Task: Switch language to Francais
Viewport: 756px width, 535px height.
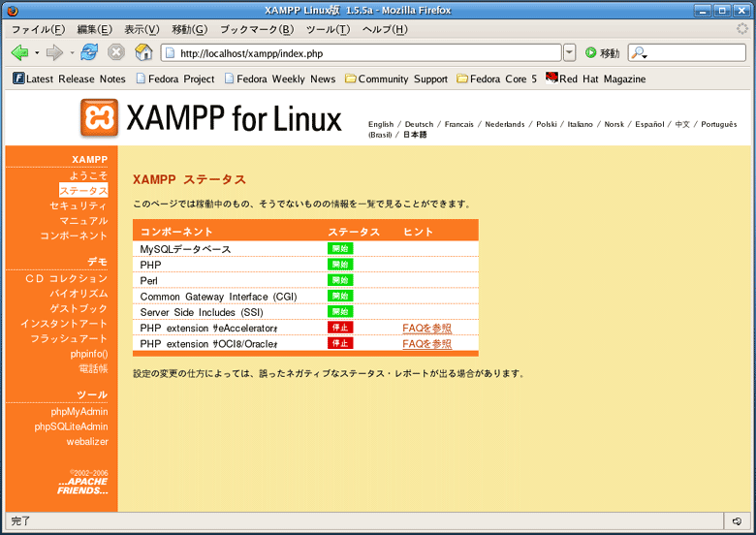Action: tap(459, 124)
